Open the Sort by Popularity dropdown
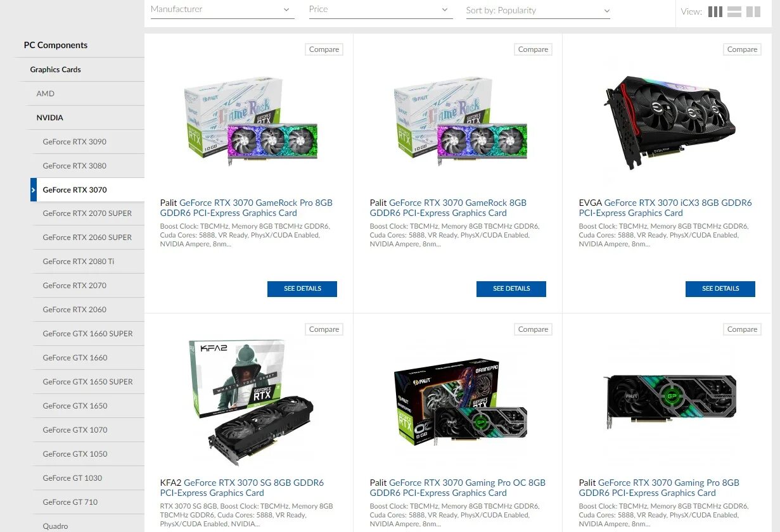This screenshot has height=532, width=780. point(538,10)
